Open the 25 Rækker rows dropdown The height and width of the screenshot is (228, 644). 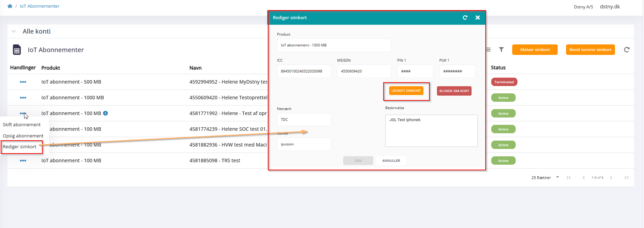545,178
